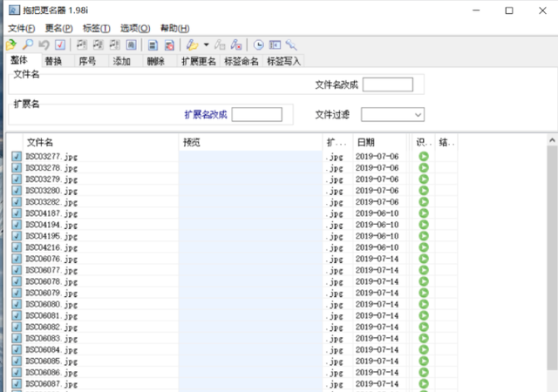Screen dimensions: 558x392
Task: Sort by the 文件名 column header
Action: [101, 142]
